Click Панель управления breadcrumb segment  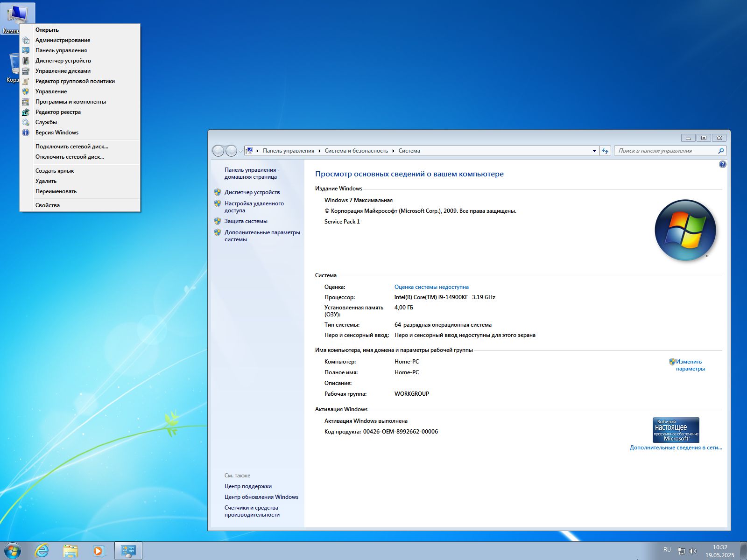[x=289, y=151]
